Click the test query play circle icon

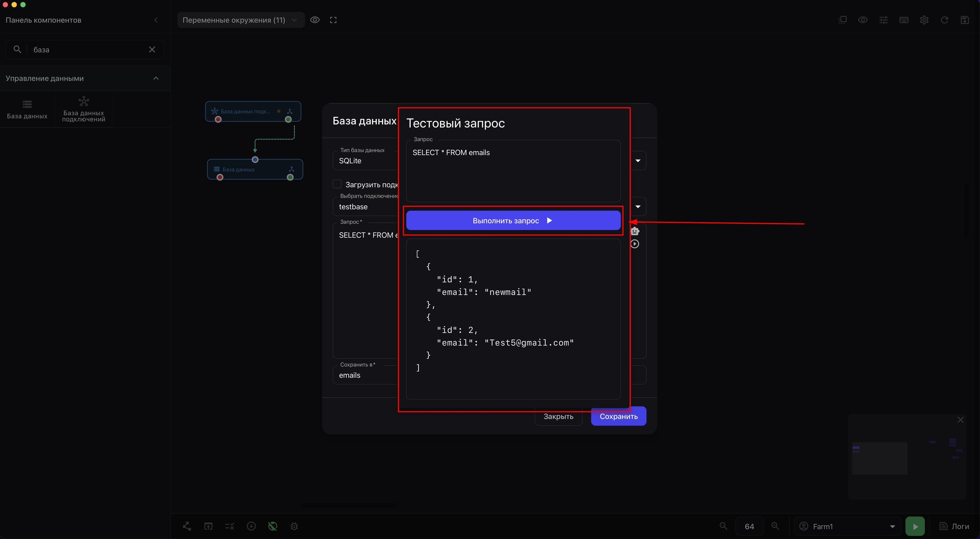coord(635,244)
